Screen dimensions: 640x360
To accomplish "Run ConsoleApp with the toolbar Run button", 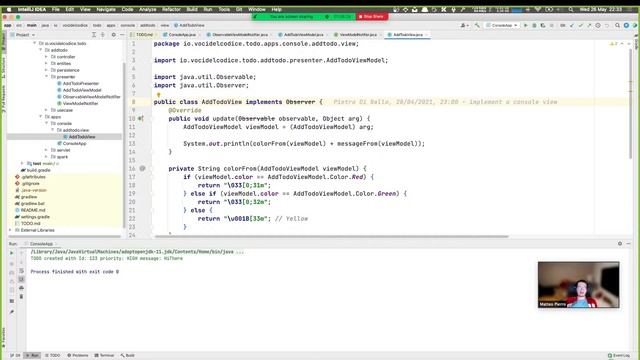I will coord(526,25).
